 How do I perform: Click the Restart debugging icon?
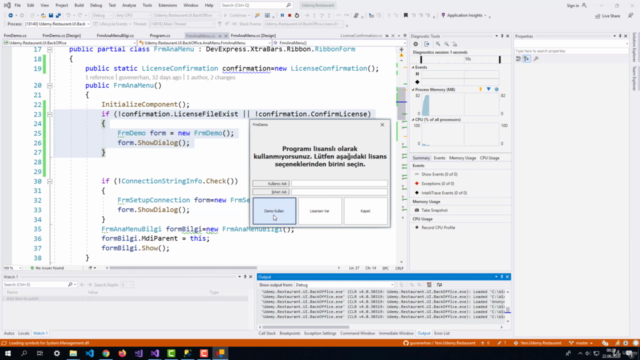click(297, 16)
